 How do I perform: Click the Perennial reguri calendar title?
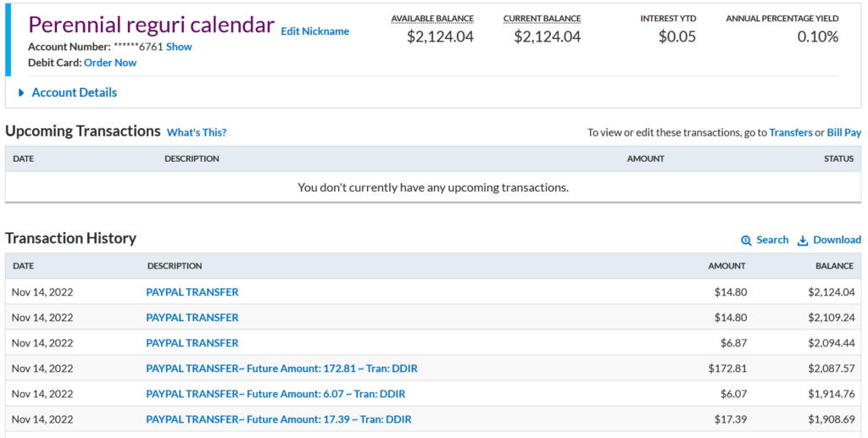coord(151,25)
